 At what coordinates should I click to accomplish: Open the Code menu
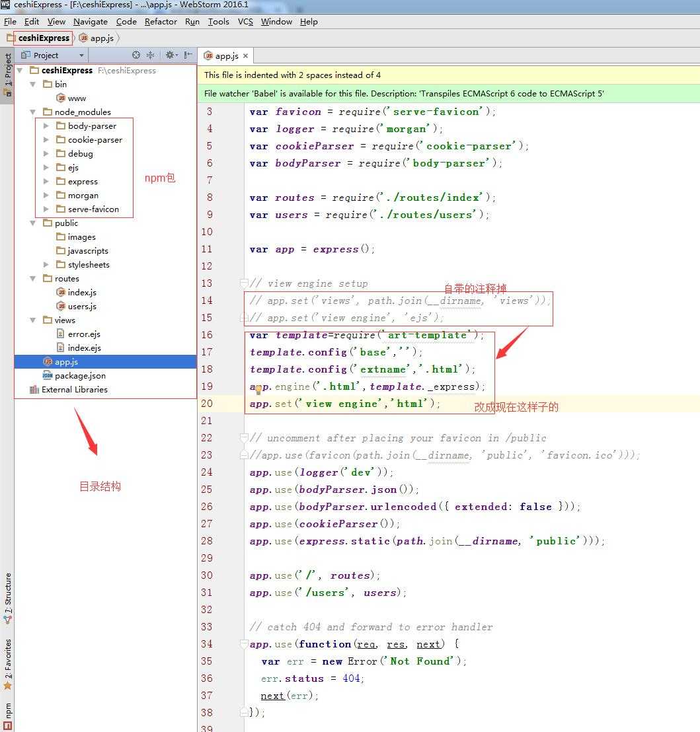point(126,22)
